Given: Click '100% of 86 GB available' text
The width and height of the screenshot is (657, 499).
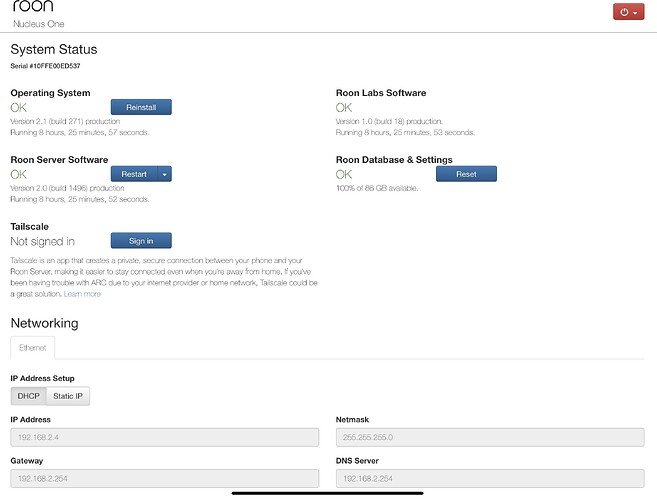Looking at the screenshot, I should pos(377,188).
